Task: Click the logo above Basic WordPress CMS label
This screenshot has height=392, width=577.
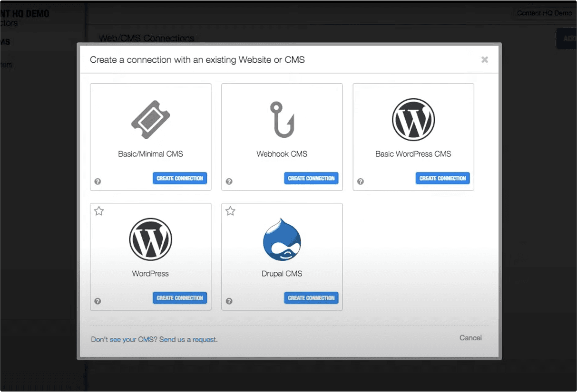Action: coord(413,120)
